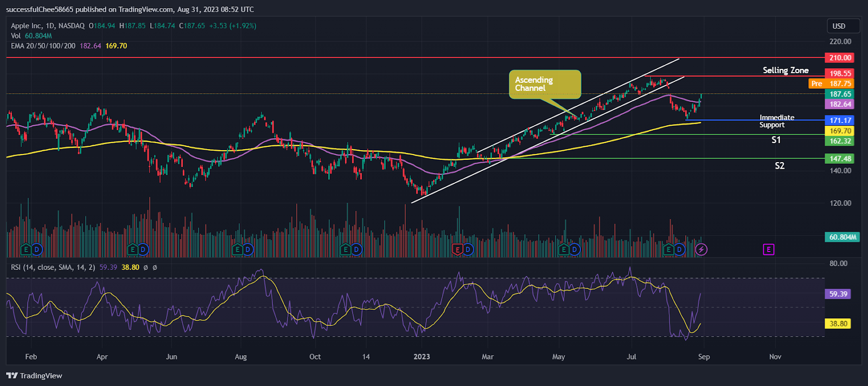Image resolution: width=868 pixels, height=386 pixels.
Task: Click the blue 171.17 support price label
Action: click(x=840, y=120)
